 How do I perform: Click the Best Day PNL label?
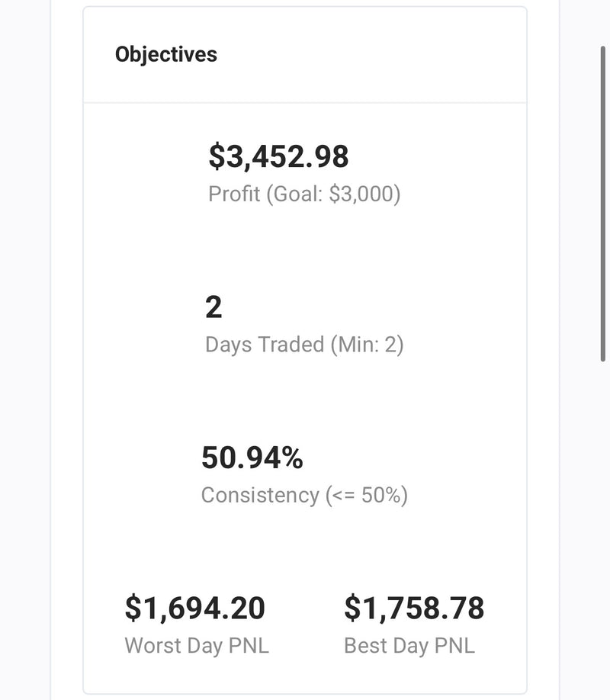tap(409, 646)
